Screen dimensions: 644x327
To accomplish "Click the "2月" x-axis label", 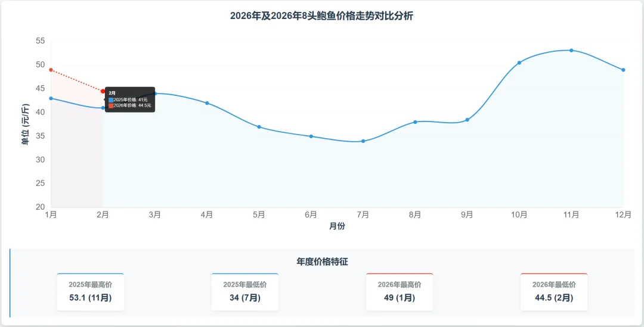I will 103,215.
